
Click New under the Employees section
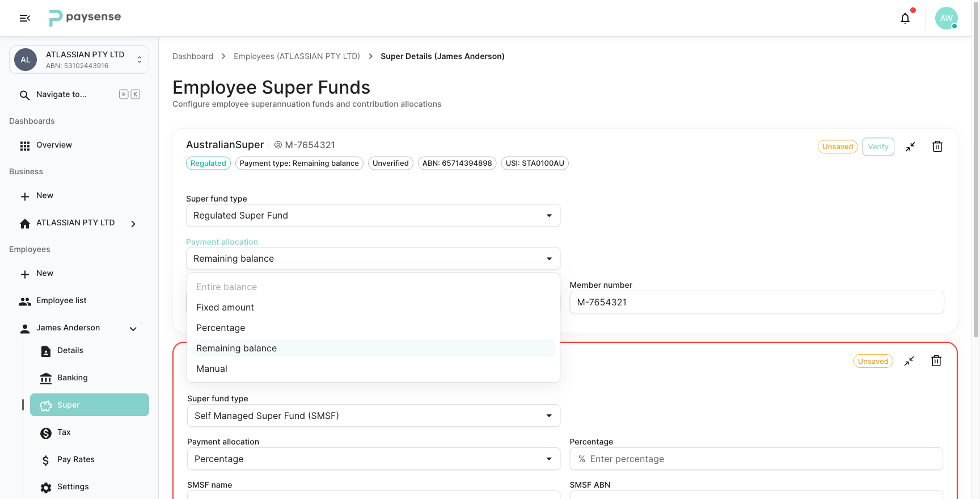coord(79,274)
